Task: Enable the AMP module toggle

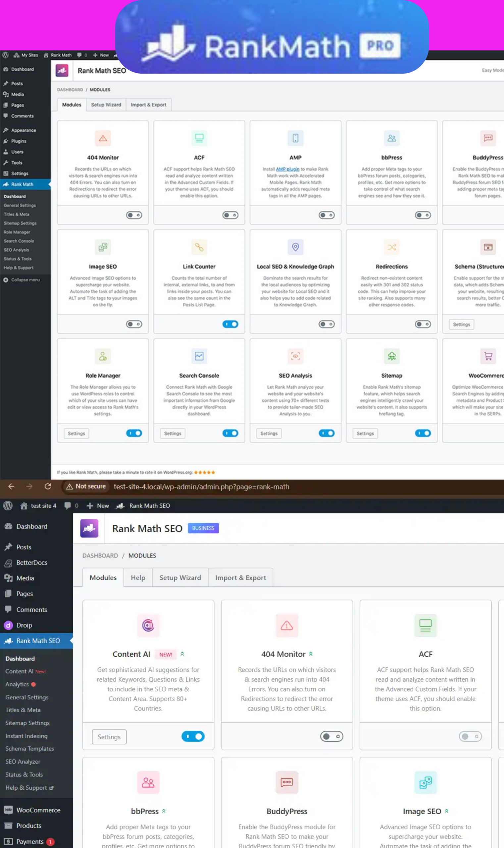Action: (327, 215)
